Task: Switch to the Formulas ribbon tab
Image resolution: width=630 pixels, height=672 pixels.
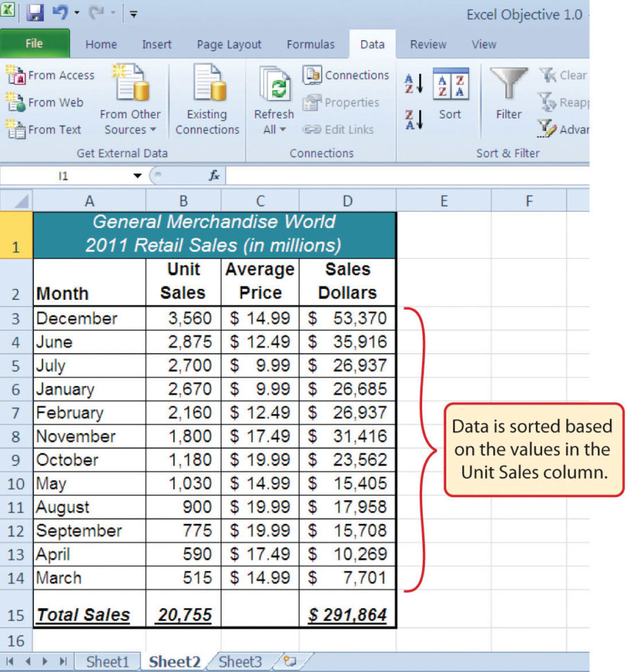Action: click(x=310, y=44)
